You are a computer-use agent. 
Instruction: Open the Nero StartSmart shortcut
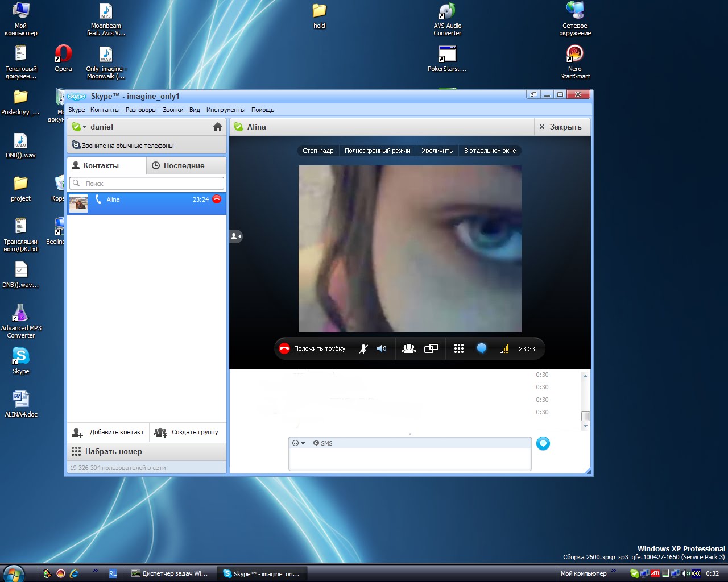tap(575, 63)
